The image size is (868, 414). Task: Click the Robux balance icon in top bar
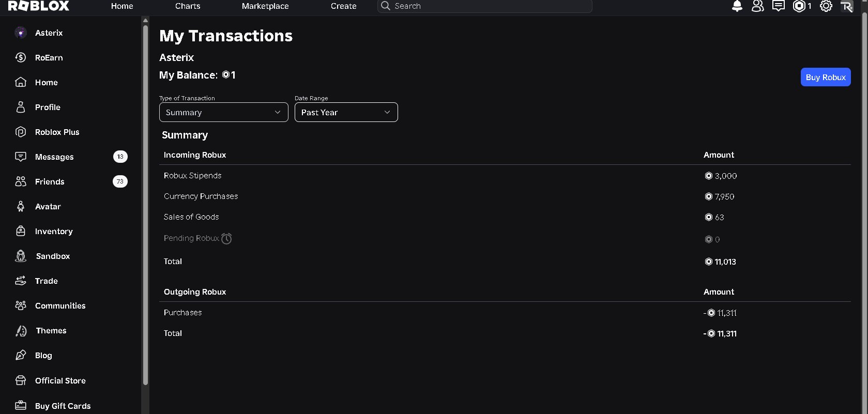point(799,6)
